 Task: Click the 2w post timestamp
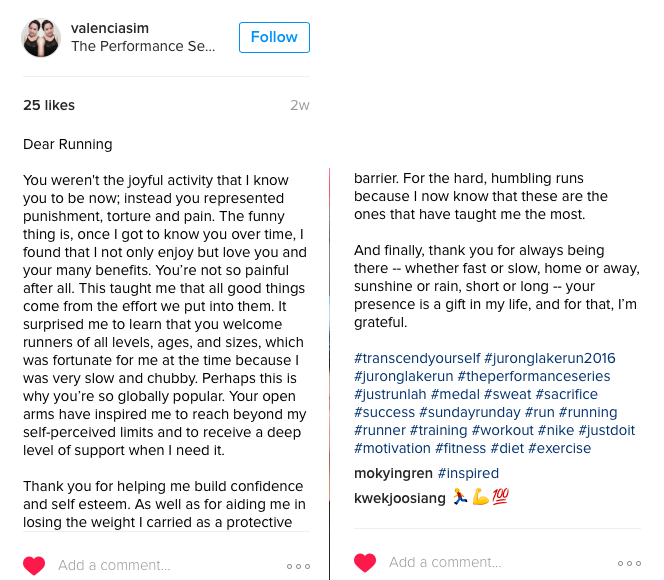point(300,106)
